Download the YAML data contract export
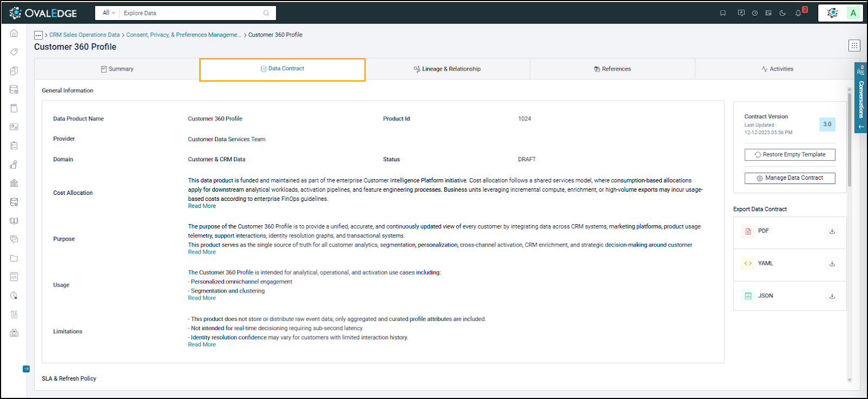 (x=832, y=264)
